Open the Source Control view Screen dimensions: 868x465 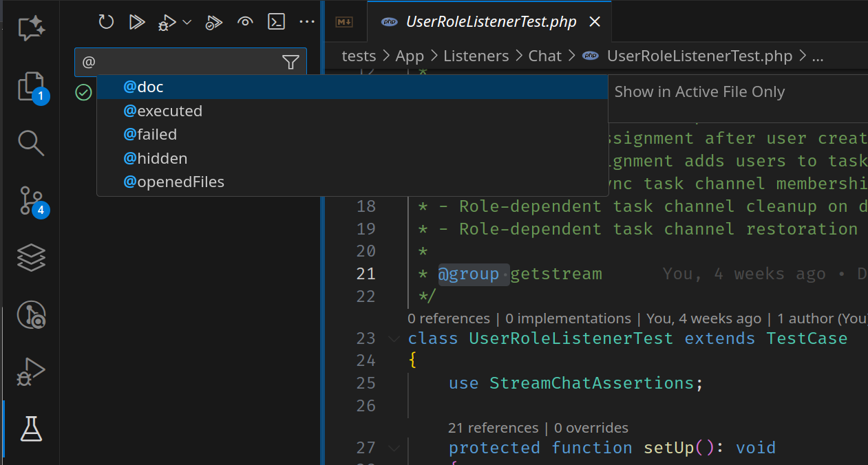(31, 202)
